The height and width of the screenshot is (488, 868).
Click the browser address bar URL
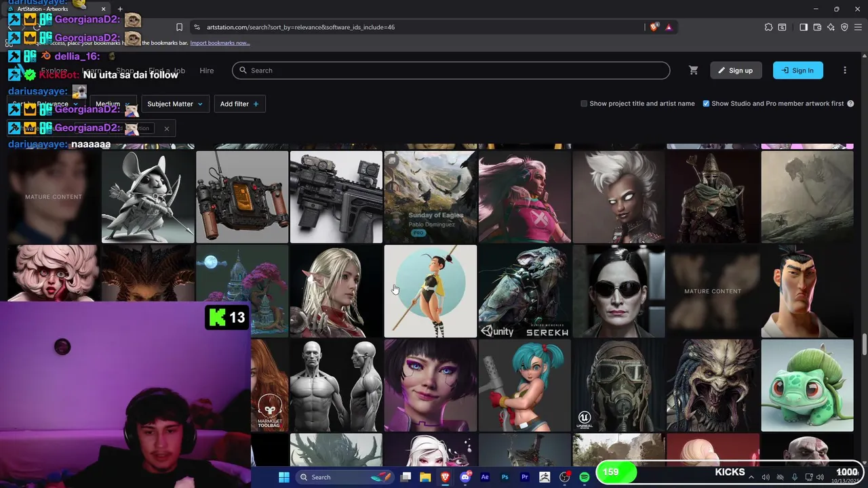pos(300,27)
